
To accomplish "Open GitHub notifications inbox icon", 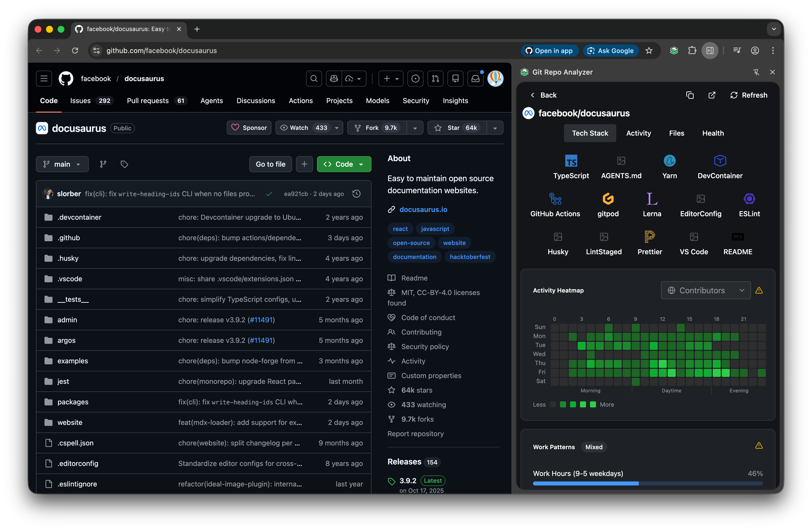I will click(475, 79).
